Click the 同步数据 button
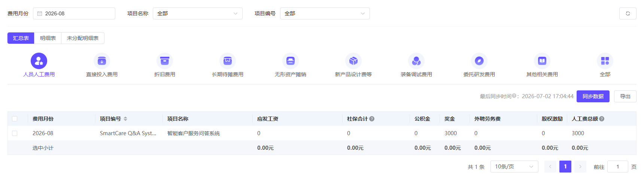644x180 pixels. click(593, 96)
